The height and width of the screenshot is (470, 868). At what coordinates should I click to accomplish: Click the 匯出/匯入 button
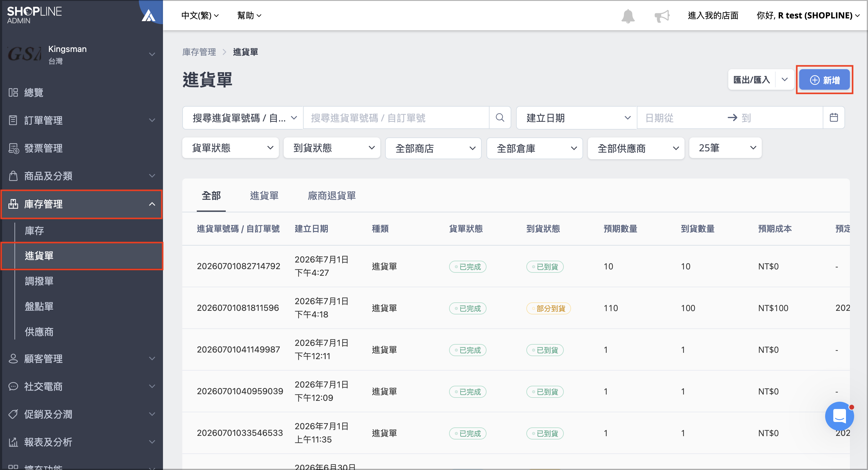pyautogui.click(x=752, y=80)
